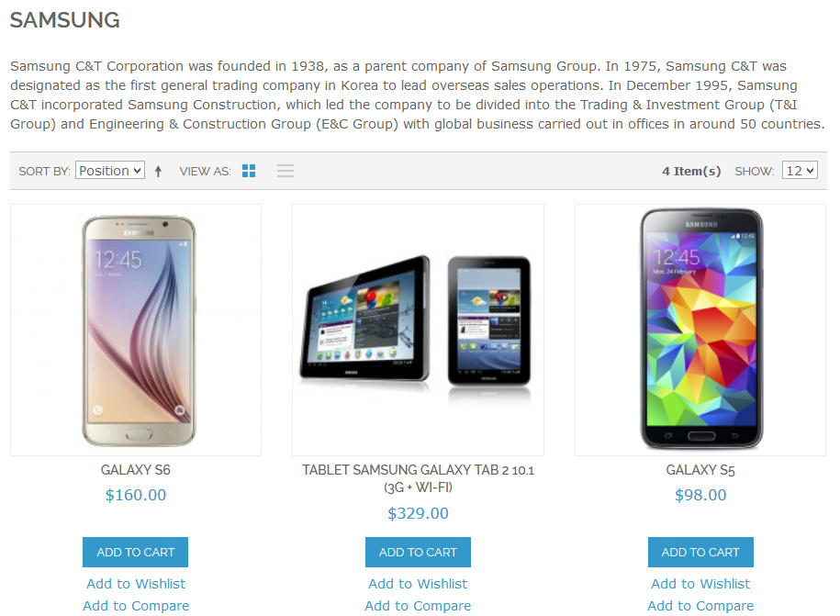This screenshot has height=616, width=840.
Task: Open the Galaxy S6 product image
Action: pos(136,330)
